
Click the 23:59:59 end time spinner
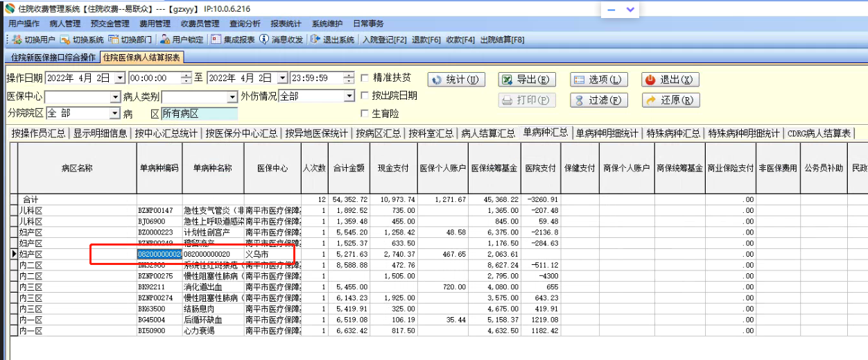pos(349,78)
